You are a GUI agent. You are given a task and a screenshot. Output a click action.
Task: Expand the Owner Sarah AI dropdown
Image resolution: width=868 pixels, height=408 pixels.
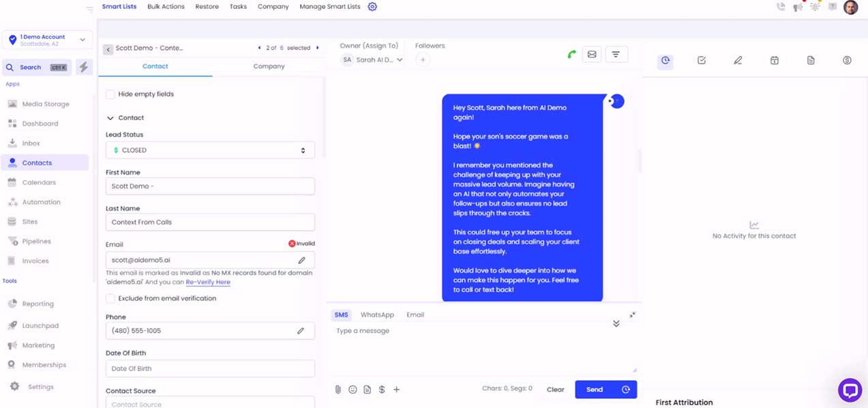click(401, 59)
